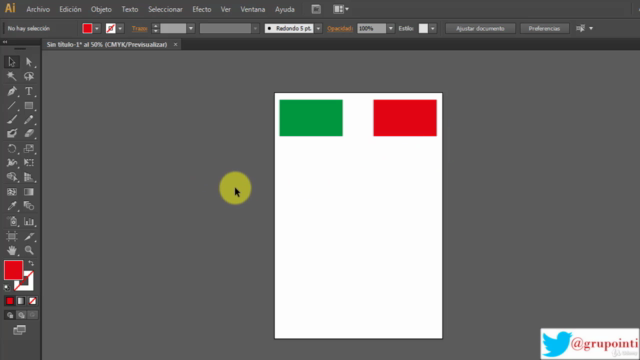Open the Redondo 5 pt. brush dropdown
The image size is (640, 360).
point(318,29)
